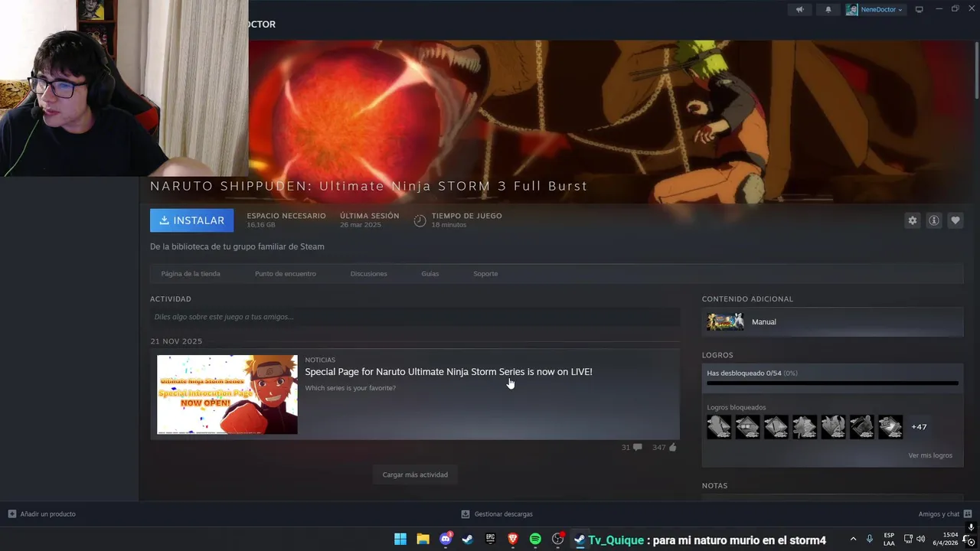
Task: Open the taskbar volume control
Action: point(920,540)
